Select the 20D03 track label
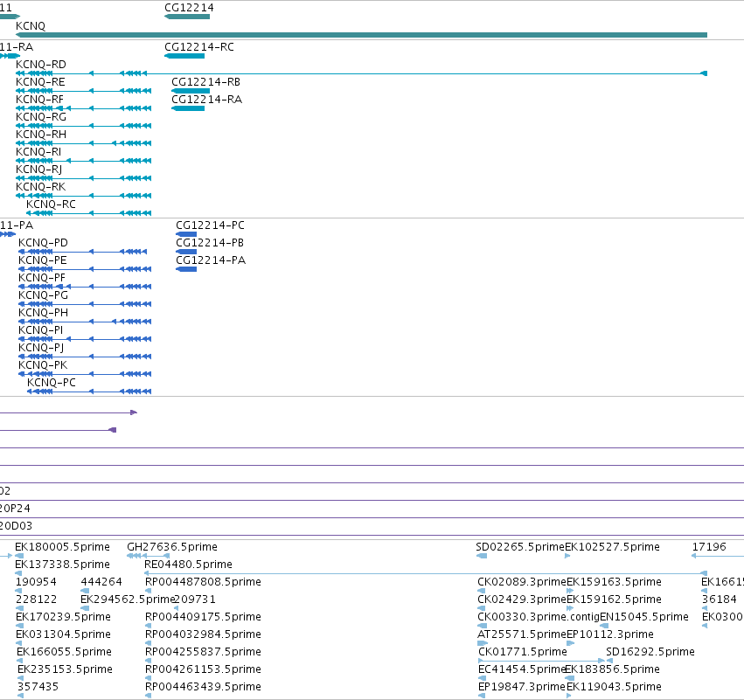Screen dimensions: 744x700 (16, 526)
